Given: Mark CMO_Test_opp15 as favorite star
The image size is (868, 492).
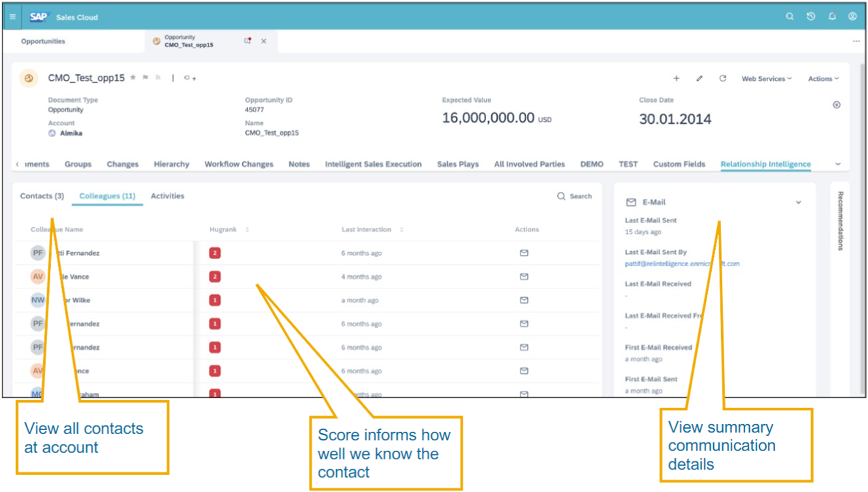Looking at the screenshot, I should [133, 78].
